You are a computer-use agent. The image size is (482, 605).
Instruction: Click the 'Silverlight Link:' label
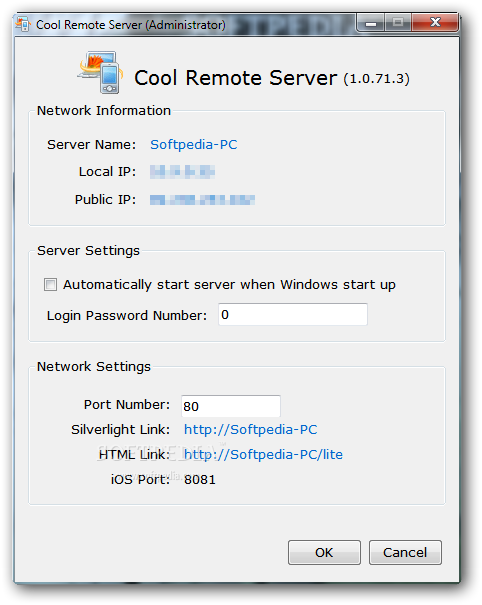point(120,429)
